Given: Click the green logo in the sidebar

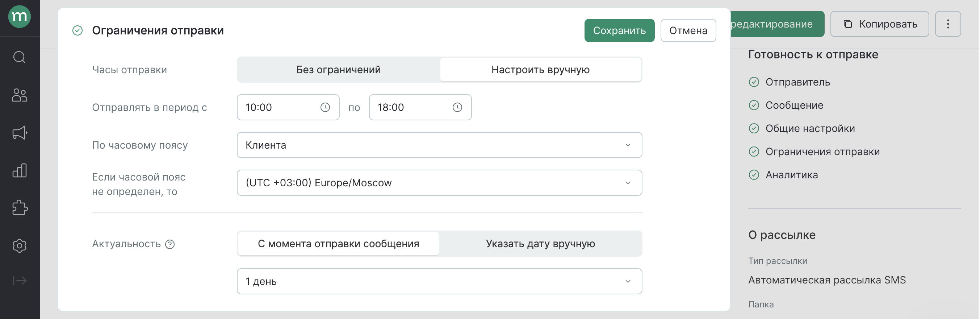Looking at the screenshot, I should pos(20,17).
